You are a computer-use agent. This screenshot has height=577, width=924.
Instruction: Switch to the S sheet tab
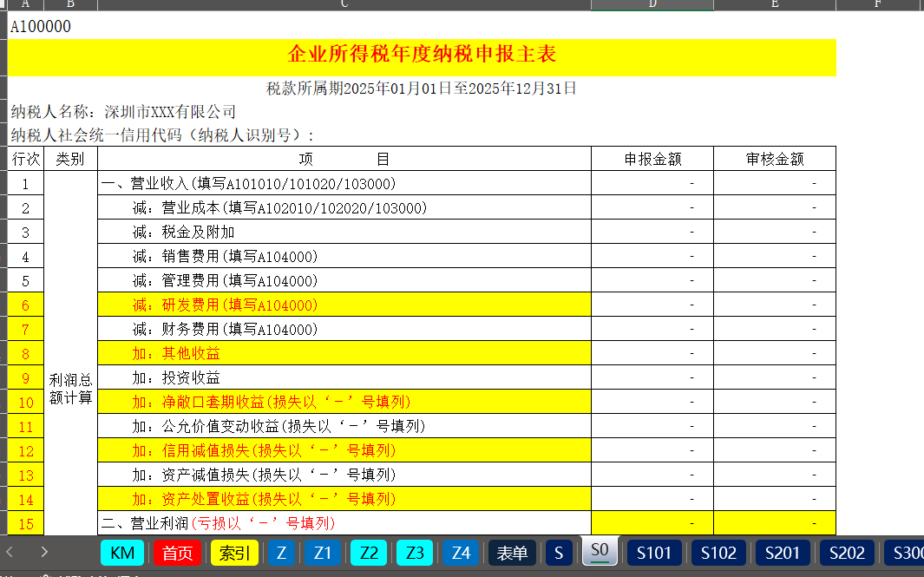(559, 553)
